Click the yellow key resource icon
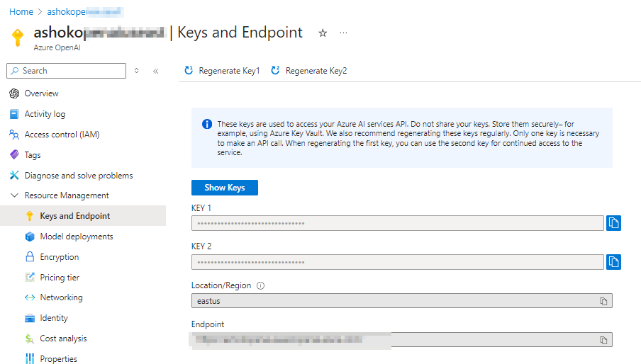The width and height of the screenshot is (641, 364). pos(18,38)
